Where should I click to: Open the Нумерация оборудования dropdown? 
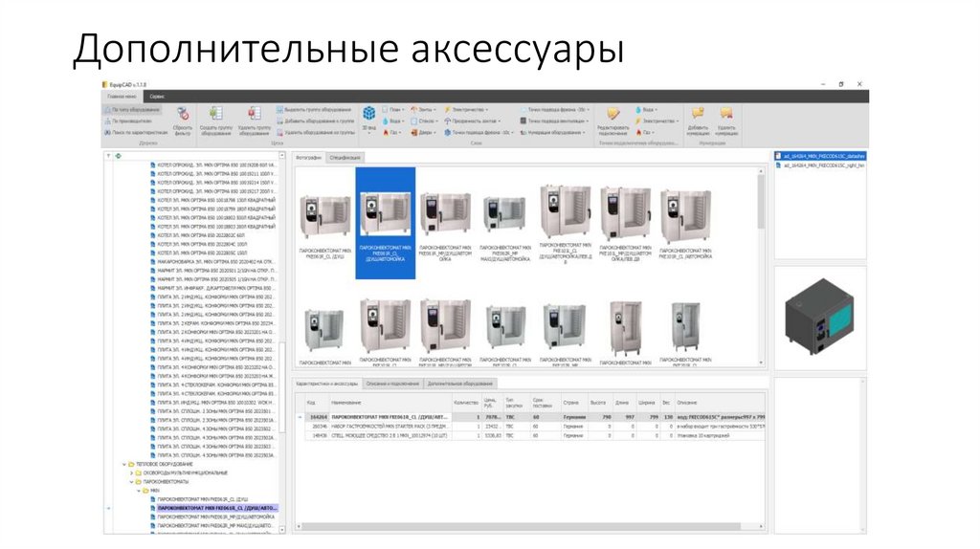pyautogui.click(x=552, y=132)
